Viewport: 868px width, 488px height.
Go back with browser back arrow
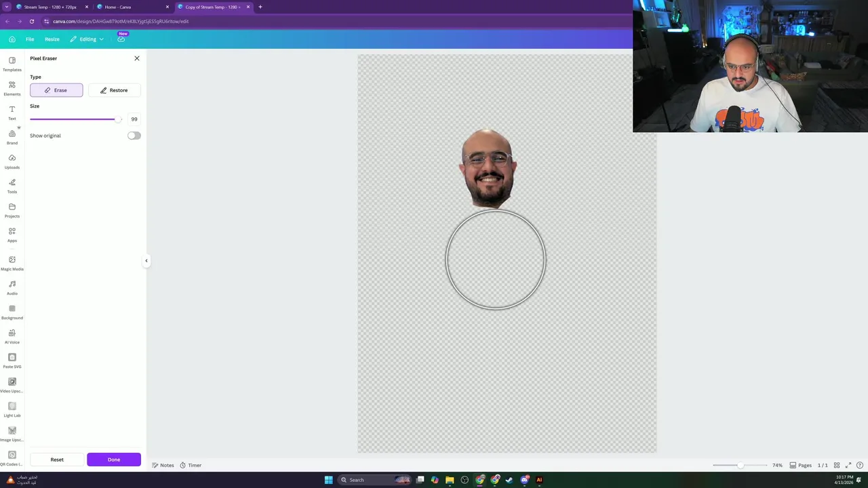point(7,21)
